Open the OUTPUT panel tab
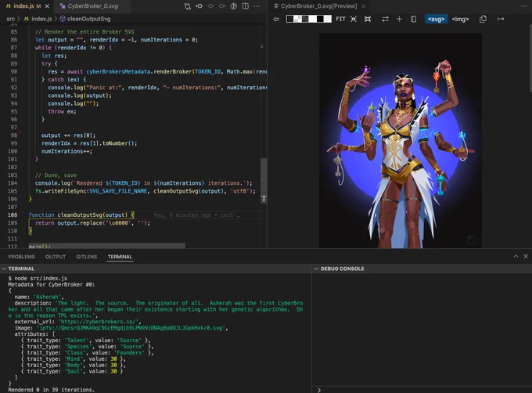The height and width of the screenshot is (393, 532). (56, 257)
